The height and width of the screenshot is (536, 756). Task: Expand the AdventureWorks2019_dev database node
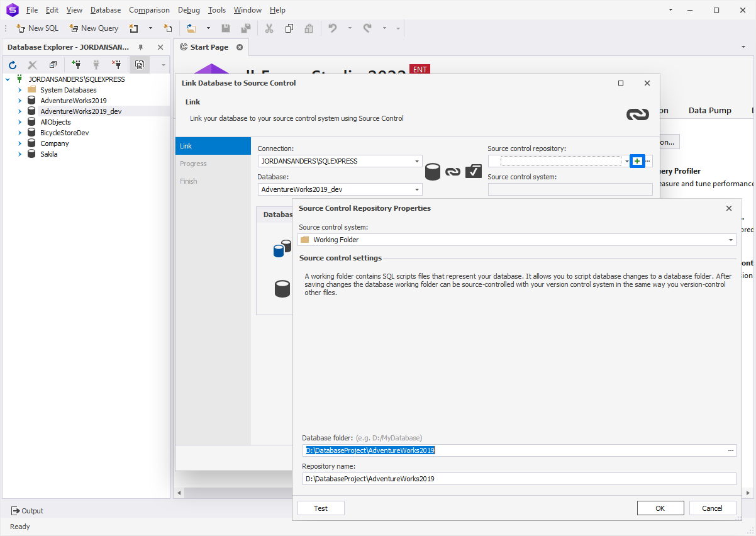(19, 111)
